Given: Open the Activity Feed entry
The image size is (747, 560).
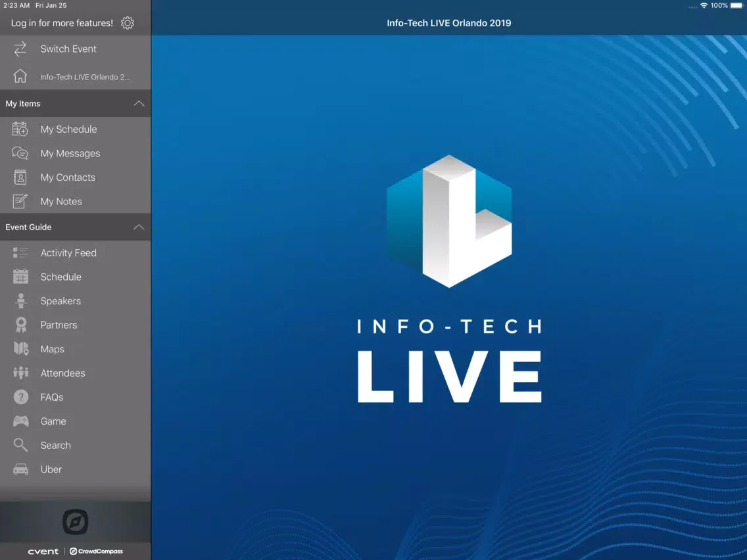Looking at the screenshot, I should 75,253.
